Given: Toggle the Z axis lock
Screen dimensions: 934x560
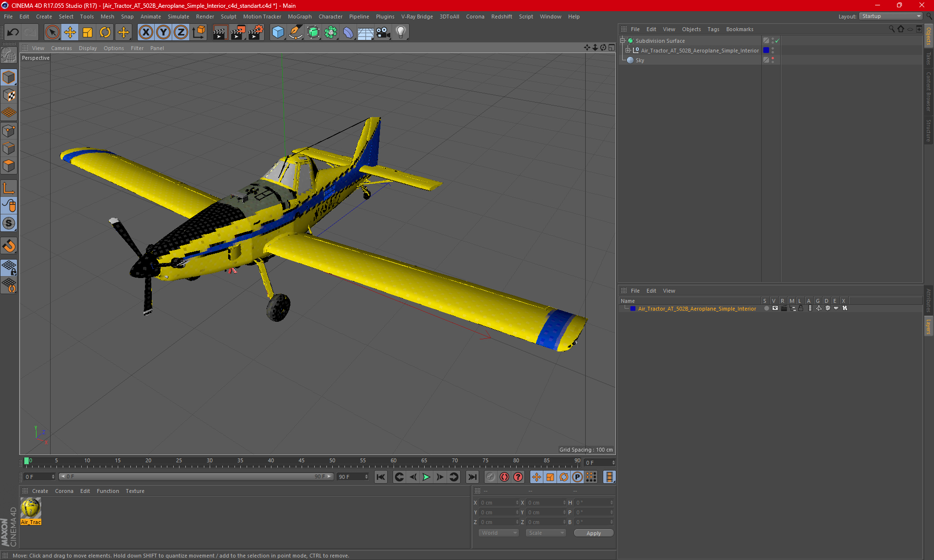Looking at the screenshot, I should [x=181, y=33].
